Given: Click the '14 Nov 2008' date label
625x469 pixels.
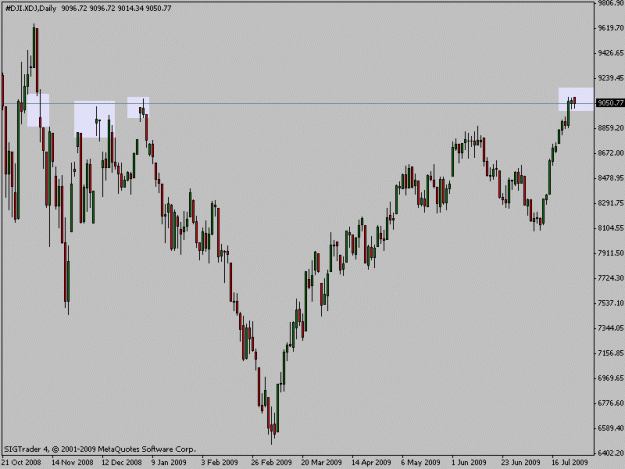Looking at the screenshot, I should click(x=72, y=463).
